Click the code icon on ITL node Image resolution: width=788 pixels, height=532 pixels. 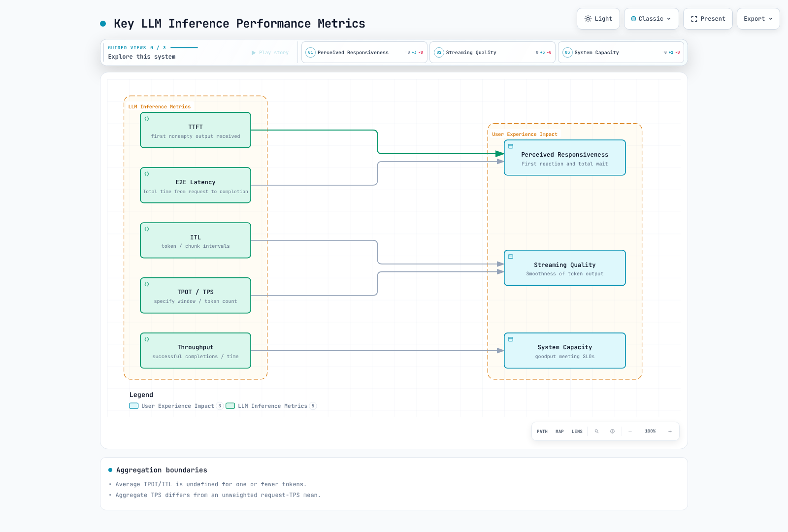coord(147,229)
